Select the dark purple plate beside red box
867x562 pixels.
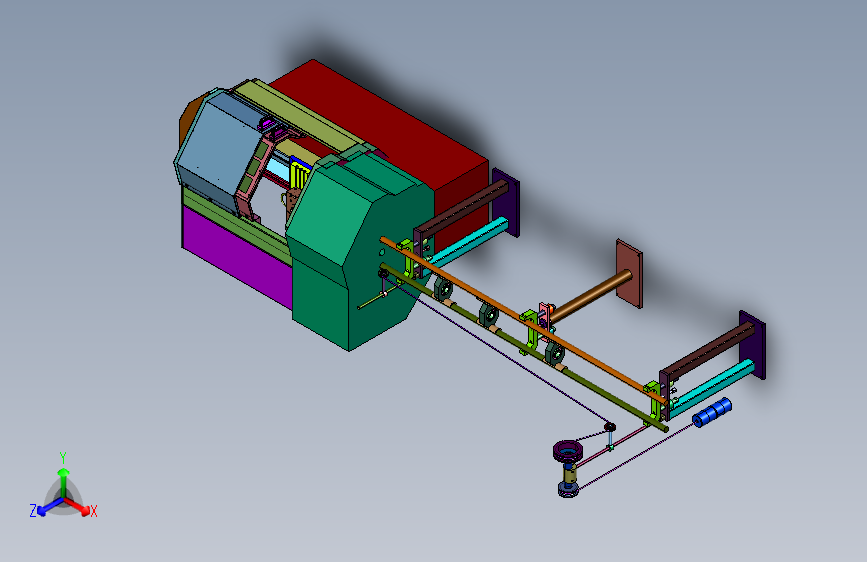505,202
